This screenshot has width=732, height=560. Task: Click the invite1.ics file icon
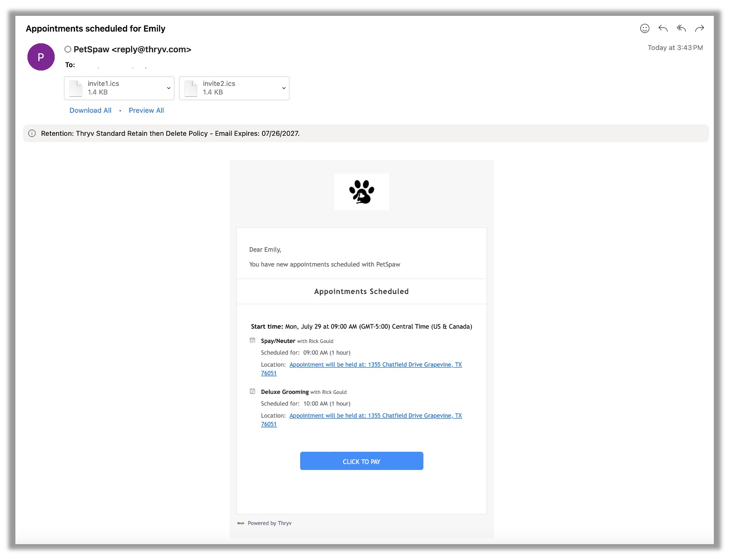point(76,88)
